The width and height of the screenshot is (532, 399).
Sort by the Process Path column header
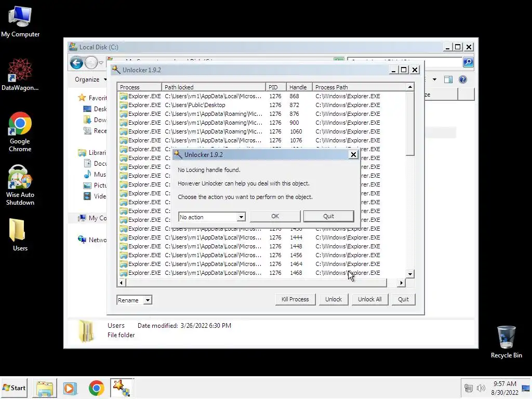360,87
